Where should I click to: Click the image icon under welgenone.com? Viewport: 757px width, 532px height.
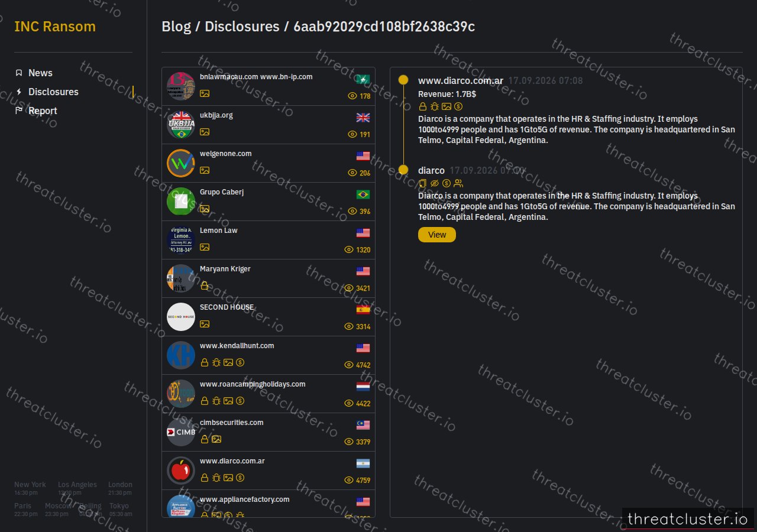coord(205,170)
